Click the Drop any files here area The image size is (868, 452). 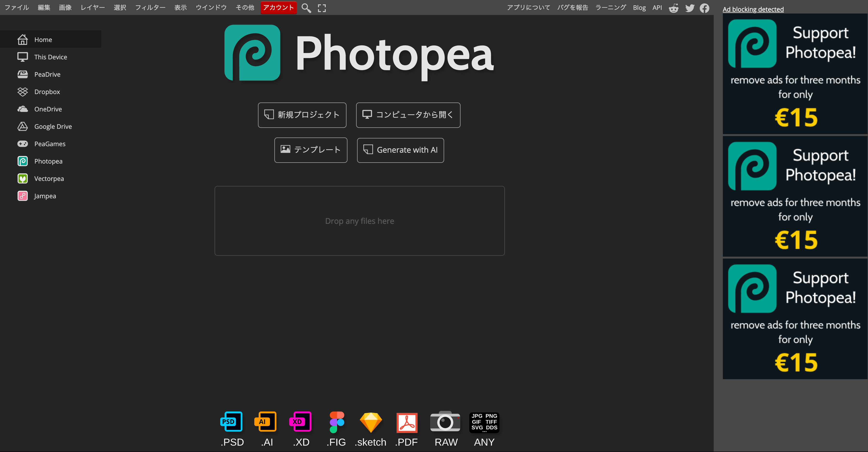tap(359, 221)
